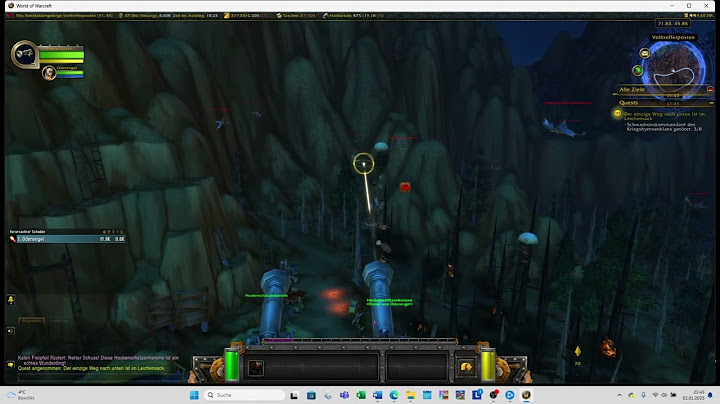The width and height of the screenshot is (720, 404).
Task: Switch to the World of Warcraft taskbar icon
Action: (x=526, y=395)
